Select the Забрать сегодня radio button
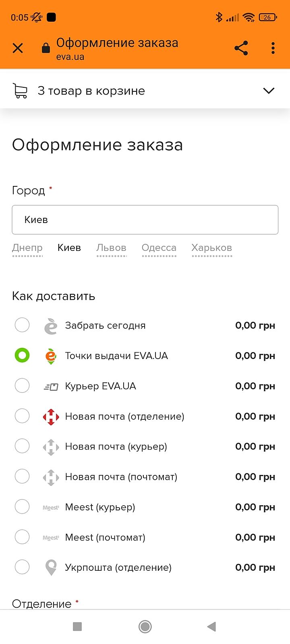Image resolution: width=290 pixels, height=644 pixels. pos(22,325)
